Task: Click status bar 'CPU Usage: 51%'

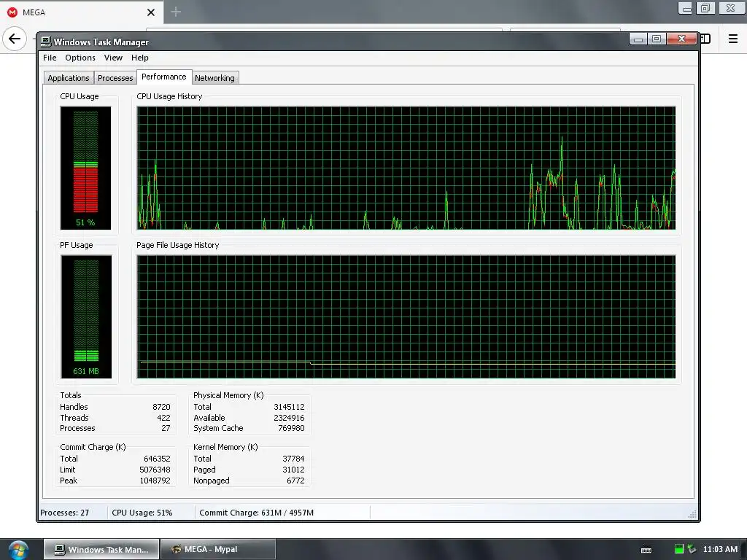Action: tap(142, 513)
